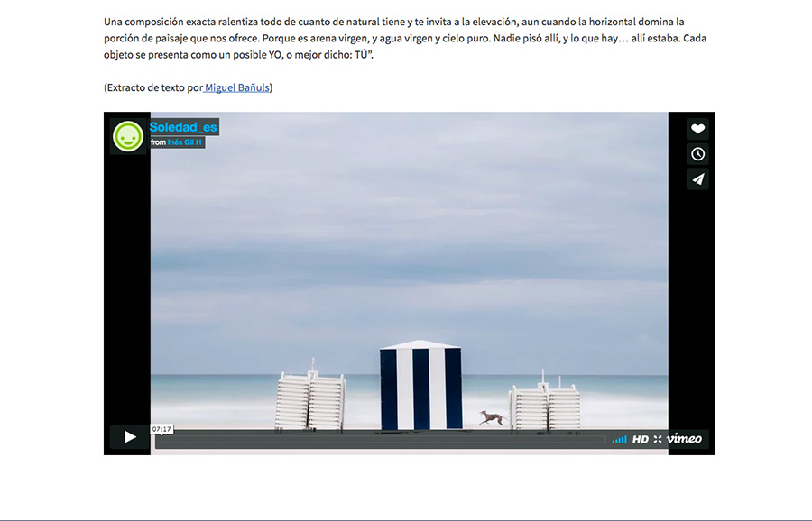Open the Miguel Bañuls link

coord(237,87)
